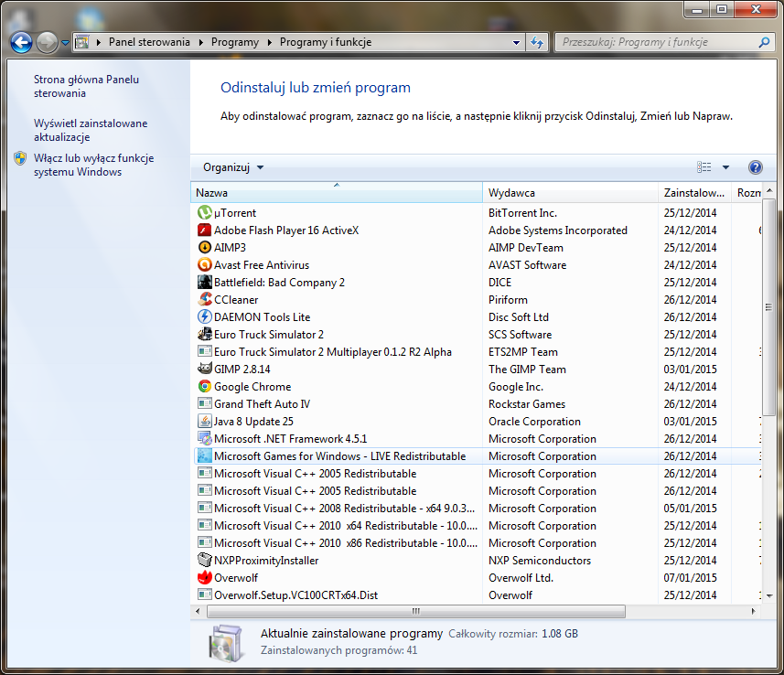Click the publisher cell Rockstar Games
This screenshot has height=675, width=784.
click(527, 404)
